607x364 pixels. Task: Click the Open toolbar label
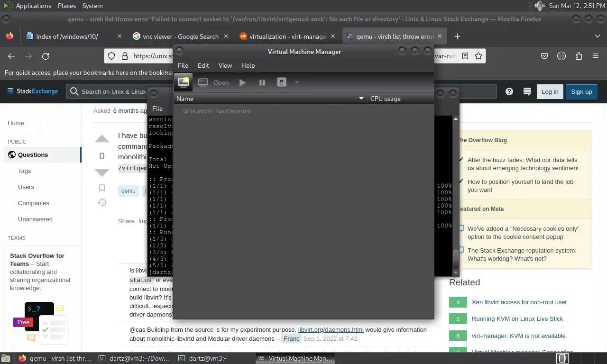coord(221,82)
